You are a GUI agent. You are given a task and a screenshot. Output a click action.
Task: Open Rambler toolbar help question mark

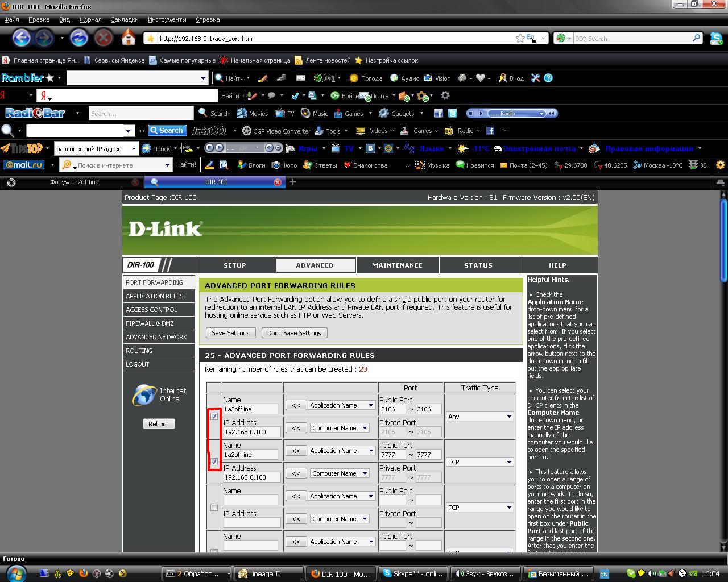click(x=548, y=78)
